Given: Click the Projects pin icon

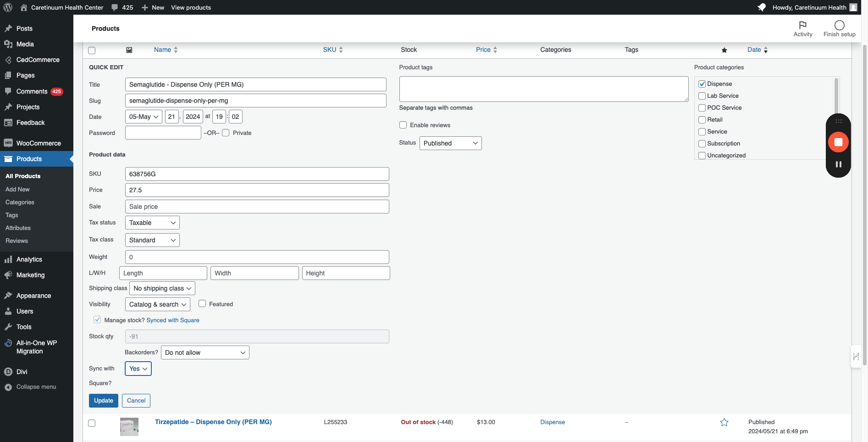Looking at the screenshot, I should tap(8, 107).
